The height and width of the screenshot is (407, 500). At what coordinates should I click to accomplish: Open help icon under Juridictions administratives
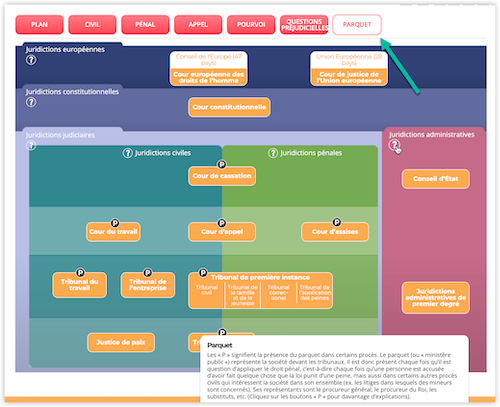[394, 145]
